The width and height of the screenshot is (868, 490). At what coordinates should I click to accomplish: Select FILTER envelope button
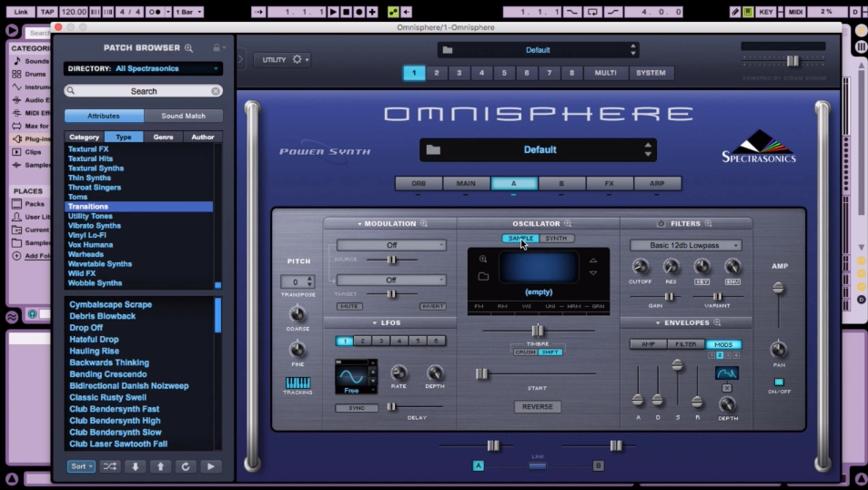click(x=686, y=344)
